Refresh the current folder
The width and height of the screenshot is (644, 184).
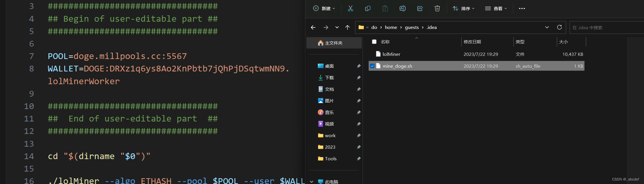tap(559, 27)
